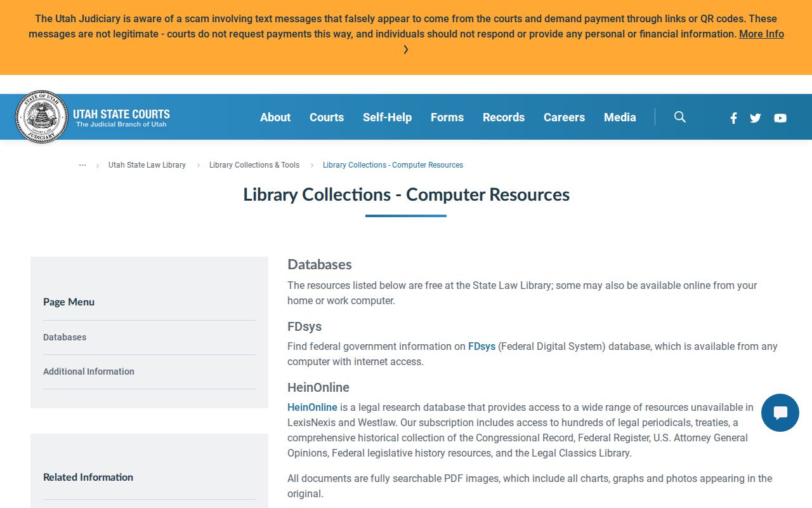
Task: Open the FDsys database link
Action: [x=481, y=347]
